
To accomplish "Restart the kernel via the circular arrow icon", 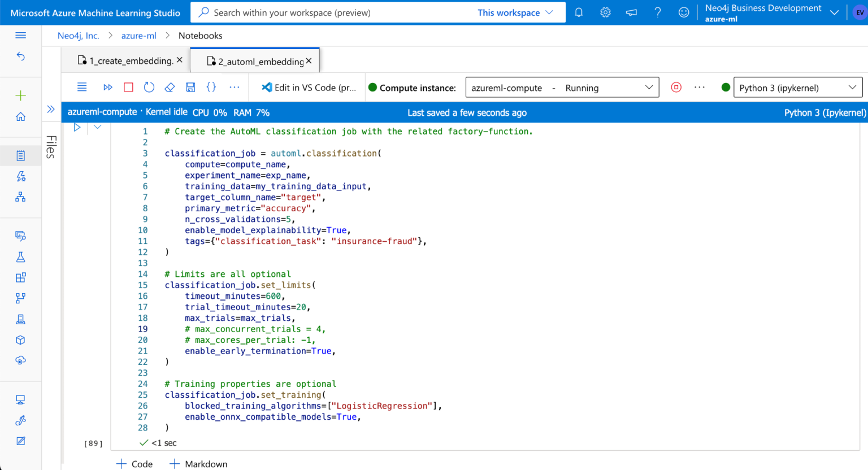I will 149,87.
